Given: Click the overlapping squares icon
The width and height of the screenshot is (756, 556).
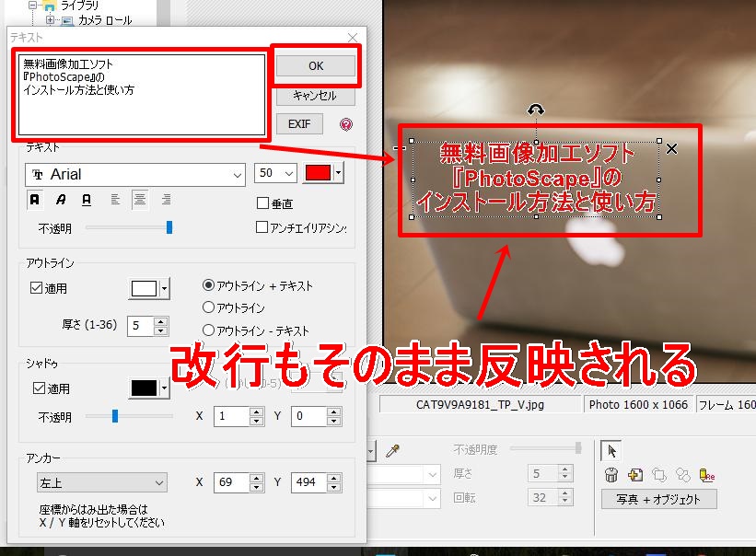Looking at the screenshot, I should coord(659,475).
